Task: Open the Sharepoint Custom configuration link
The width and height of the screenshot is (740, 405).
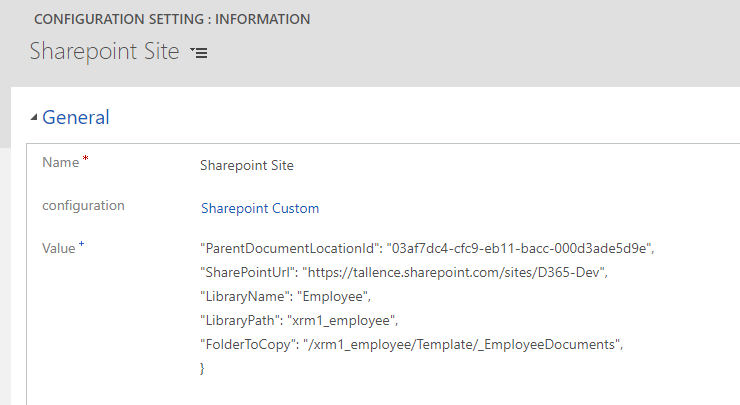Action: [x=260, y=208]
